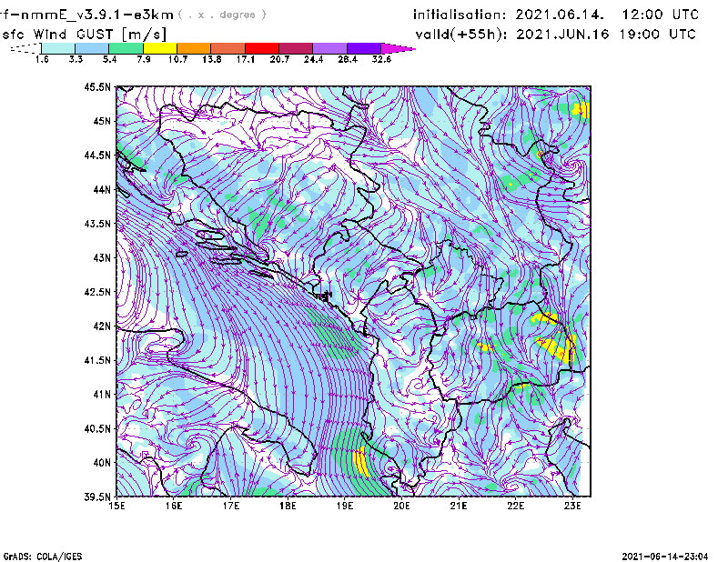
Task: Click the model name 'nmmE_v3.9.1-e3km' text
Action: pyautogui.click(x=97, y=15)
